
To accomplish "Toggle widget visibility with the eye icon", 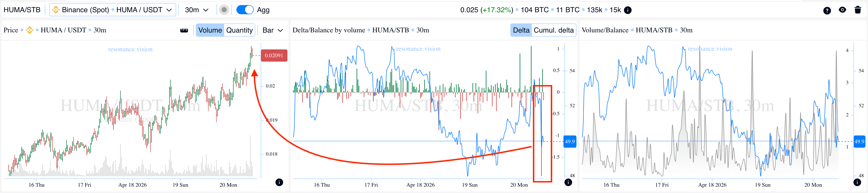I will click(842, 10).
